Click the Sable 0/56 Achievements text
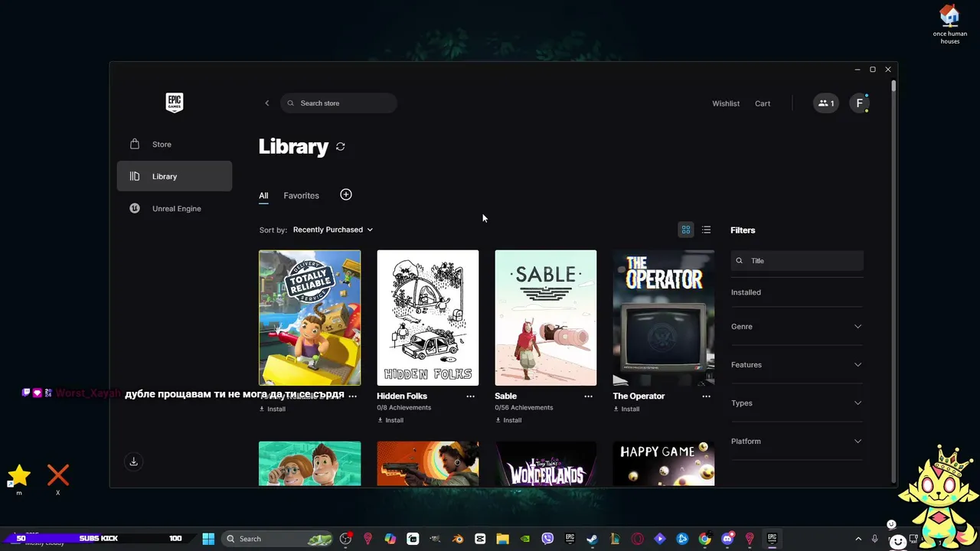 tap(524, 408)
